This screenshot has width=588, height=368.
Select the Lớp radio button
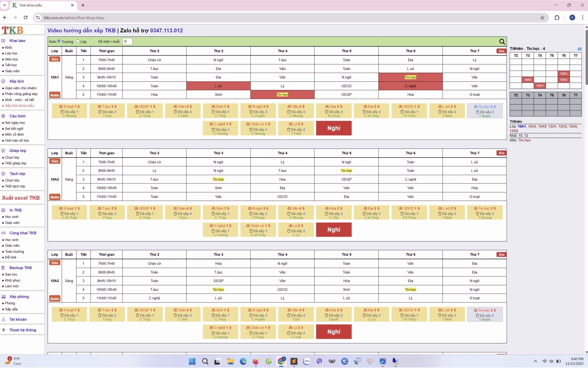(x=77, y=41)
